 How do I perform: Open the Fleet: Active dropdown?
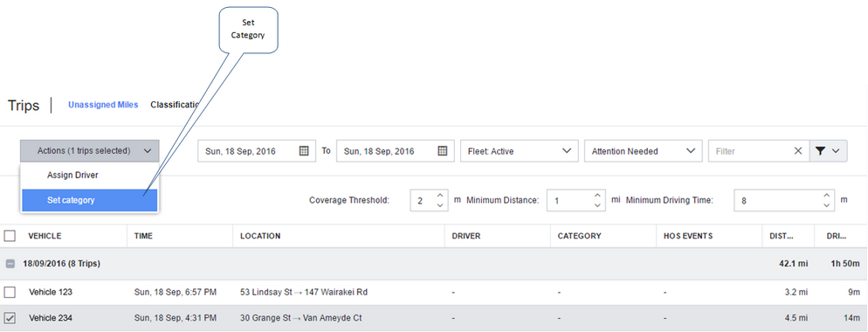click(519, 151)
